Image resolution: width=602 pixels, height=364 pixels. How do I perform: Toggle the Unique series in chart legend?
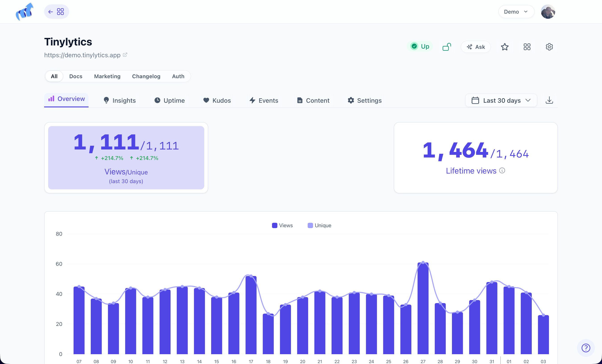pyautogui.click(x=319, y=226)
